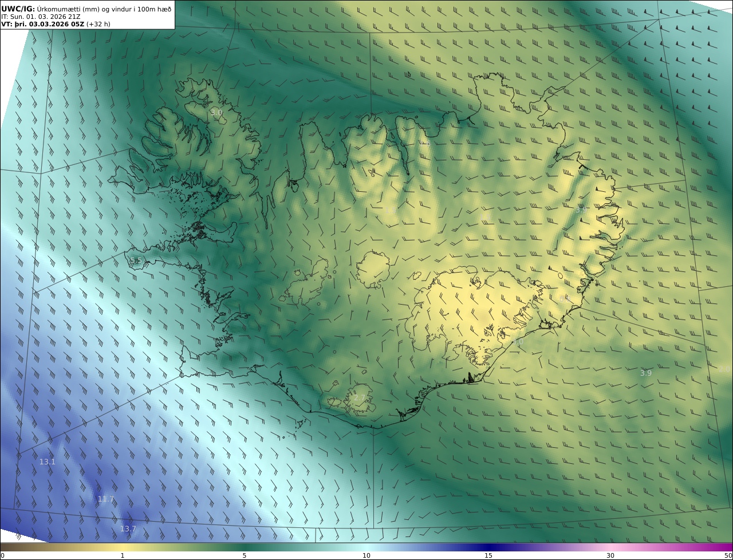Click the map value label '13.7'
733x560 pixels.
pos(128,529)
